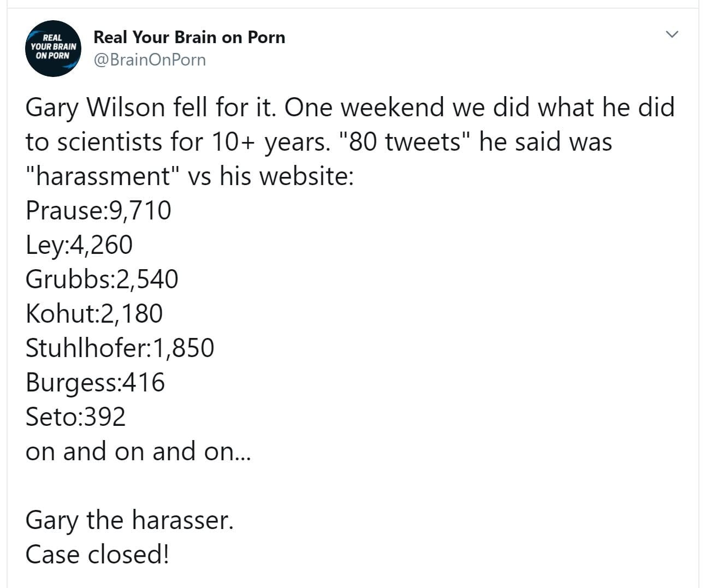Click the phrase "One weekend" in the tweet
The width and height of the screenshot is (706, 588).
pyautogui.click(x=364, y=108)
